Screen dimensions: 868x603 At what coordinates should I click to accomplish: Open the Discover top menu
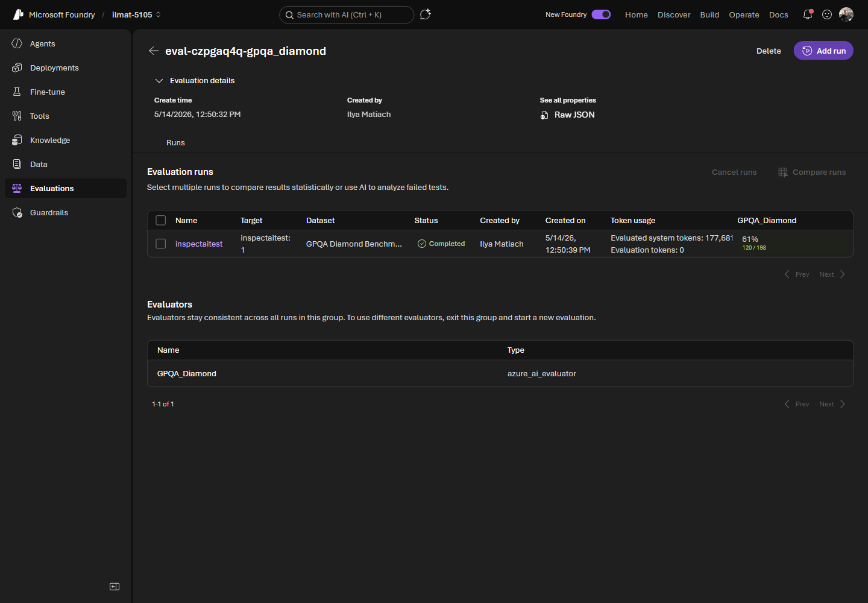(674, 14)
